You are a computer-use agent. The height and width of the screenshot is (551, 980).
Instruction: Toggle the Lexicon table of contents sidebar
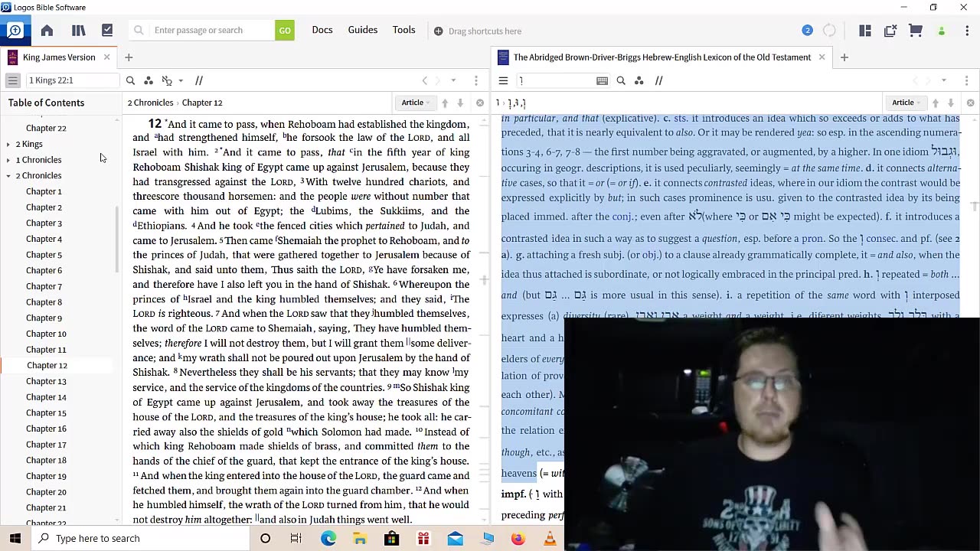pos(503,80)
